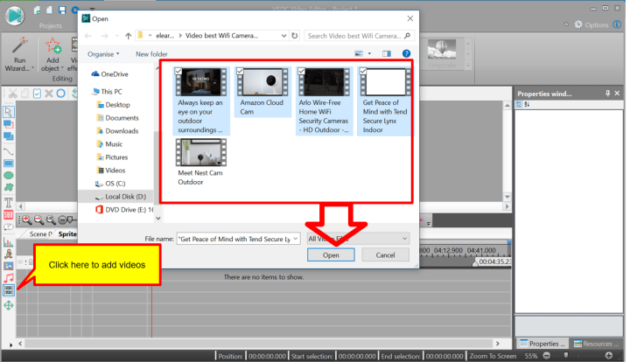Viewport: 644px width, 362px height.
Task: Open the dialog Help icon
Action: (406, 53)
